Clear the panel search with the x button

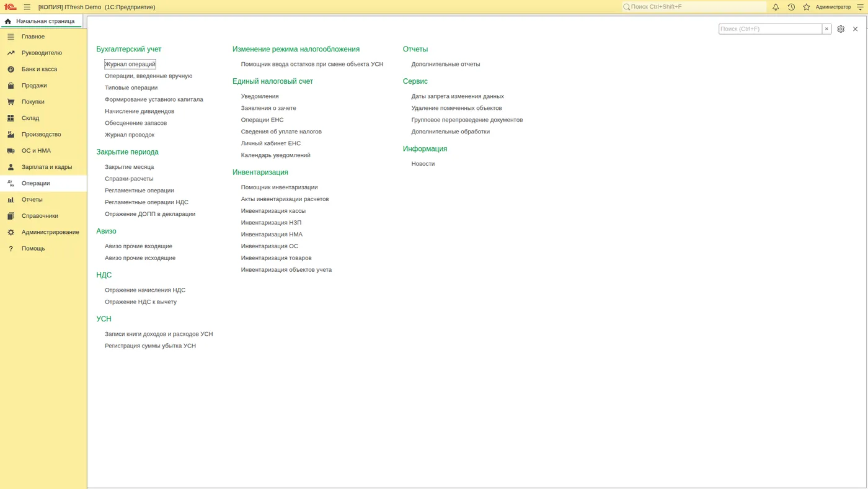point(826,29)
